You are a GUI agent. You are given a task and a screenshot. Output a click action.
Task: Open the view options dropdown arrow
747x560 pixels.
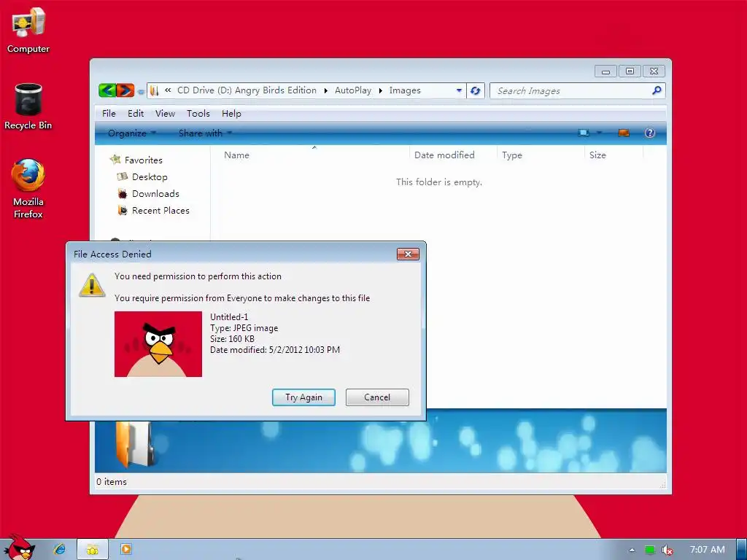[x=600, y=133]
